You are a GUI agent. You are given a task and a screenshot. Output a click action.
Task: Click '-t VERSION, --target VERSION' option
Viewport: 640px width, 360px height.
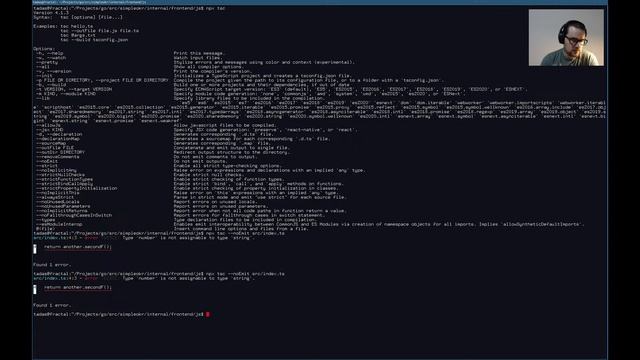74,89
